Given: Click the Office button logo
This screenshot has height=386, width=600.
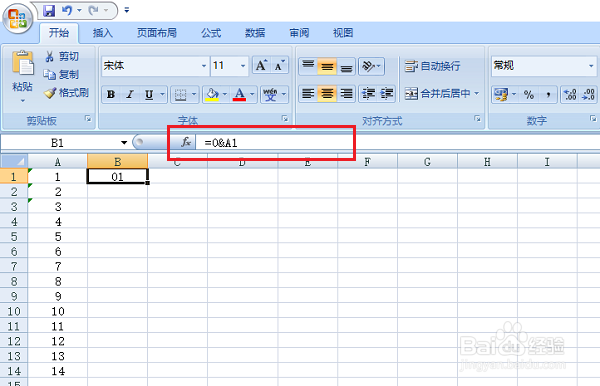Looking at the screenshot, I should (x=18, y=19).
